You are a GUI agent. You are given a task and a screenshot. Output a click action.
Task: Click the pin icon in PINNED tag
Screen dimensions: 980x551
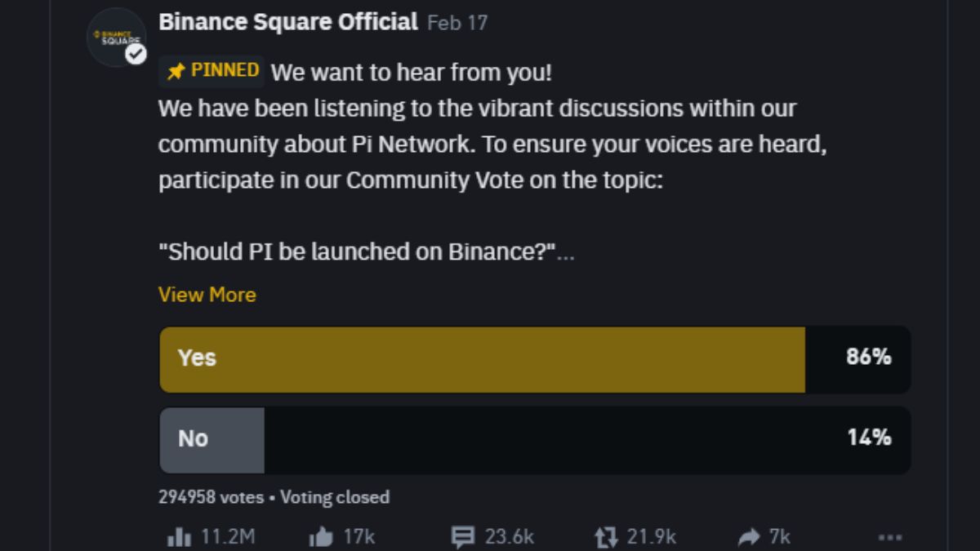[x=176, y=72]
